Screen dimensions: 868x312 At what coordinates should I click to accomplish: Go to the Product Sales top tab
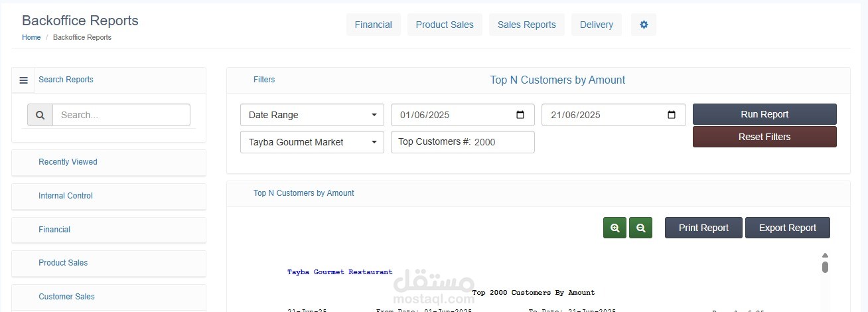pos(445,25)
